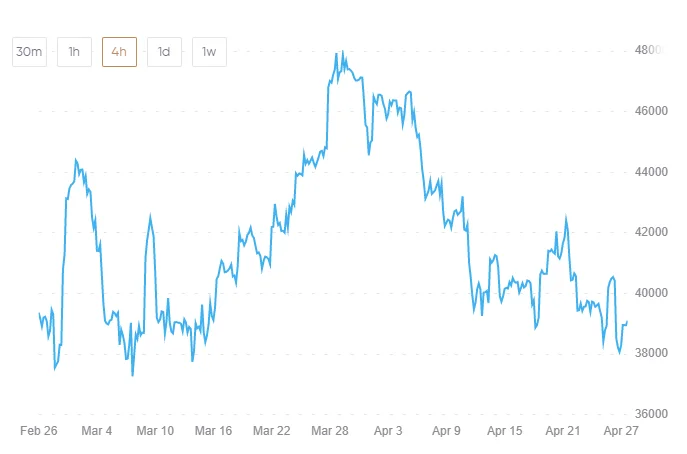Screen dimensions: 687x454
Task: Click the Mar 10 date label
Action: (155, 430)
